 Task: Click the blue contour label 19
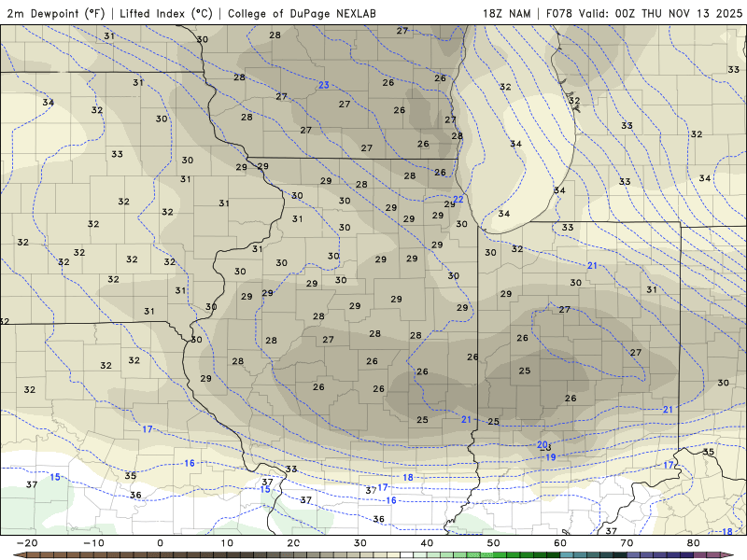point(551,457)
